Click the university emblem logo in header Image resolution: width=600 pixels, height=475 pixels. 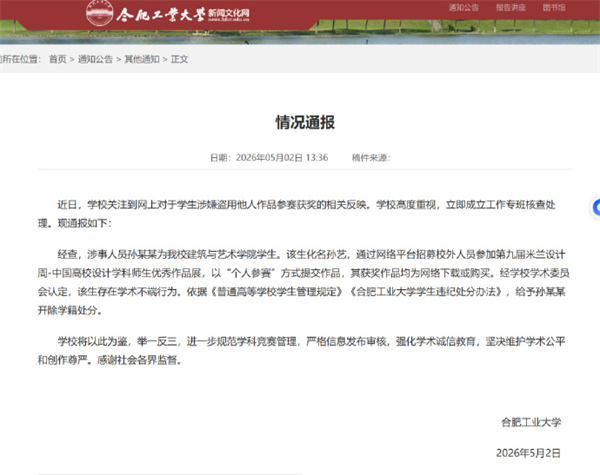(x=99, y=13)
